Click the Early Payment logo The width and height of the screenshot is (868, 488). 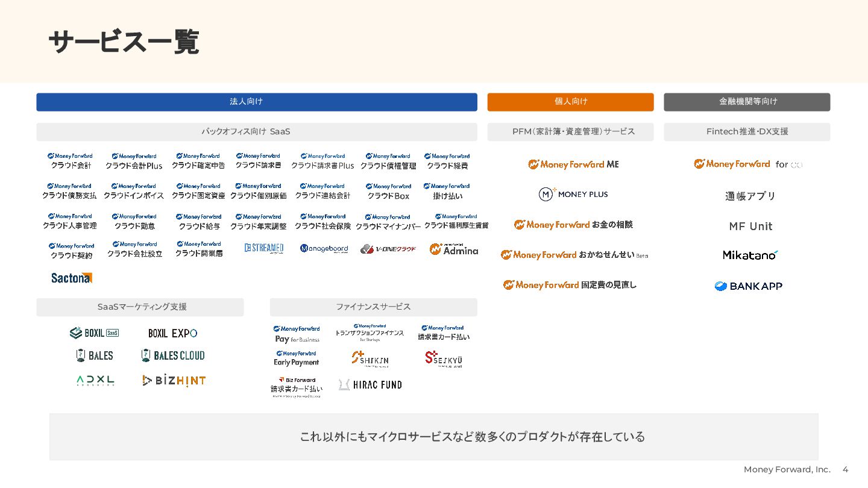[297, 358]
